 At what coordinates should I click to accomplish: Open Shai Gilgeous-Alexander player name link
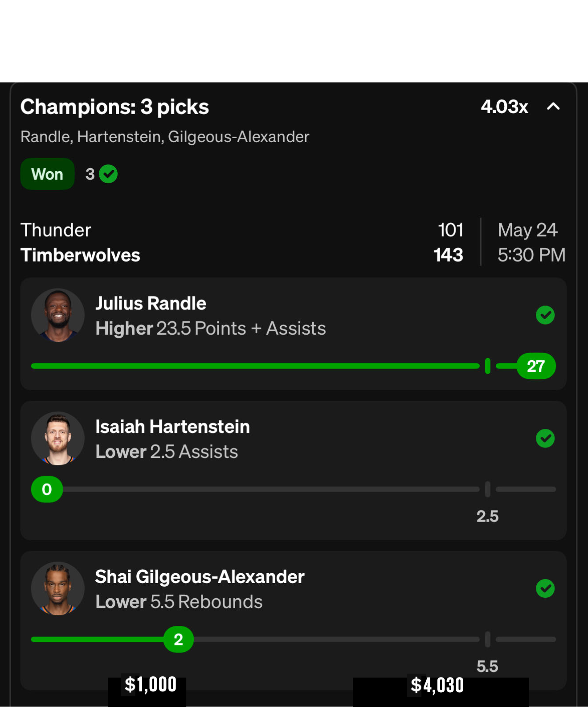coord(200,577)
